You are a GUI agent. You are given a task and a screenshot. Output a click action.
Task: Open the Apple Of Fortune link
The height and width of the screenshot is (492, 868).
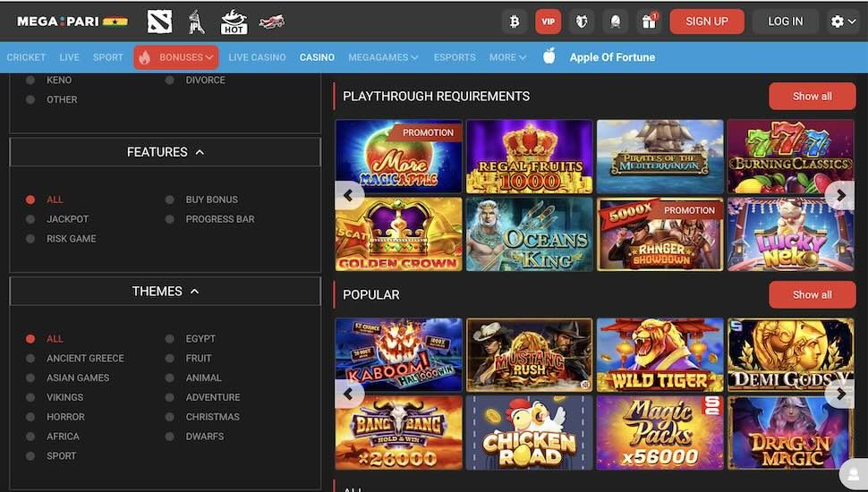coord(612,57)
